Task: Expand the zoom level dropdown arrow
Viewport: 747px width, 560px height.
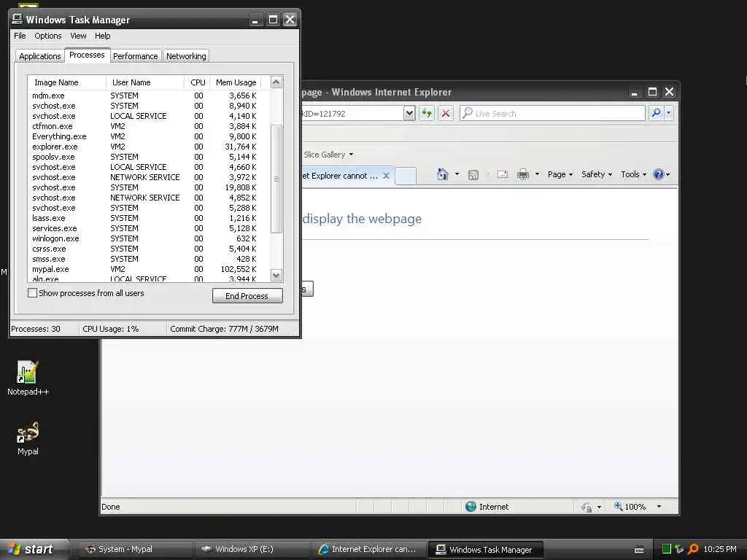Action: pyautogui.click(x=659, y=507)
